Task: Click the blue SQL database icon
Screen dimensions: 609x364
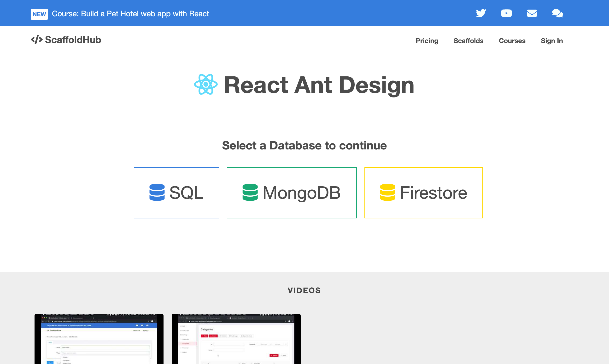Action: click(x=157, y=193)
